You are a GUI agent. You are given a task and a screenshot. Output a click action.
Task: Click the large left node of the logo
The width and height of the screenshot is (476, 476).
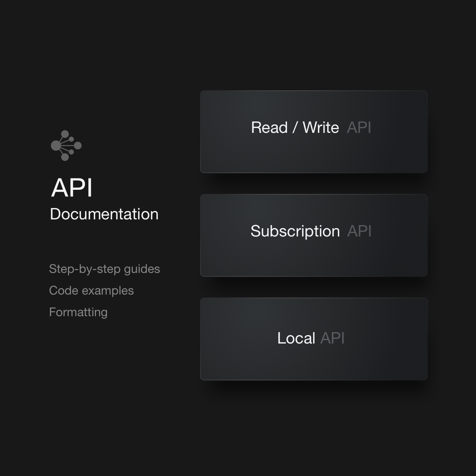pyautogui.click(x=56, y=145)
